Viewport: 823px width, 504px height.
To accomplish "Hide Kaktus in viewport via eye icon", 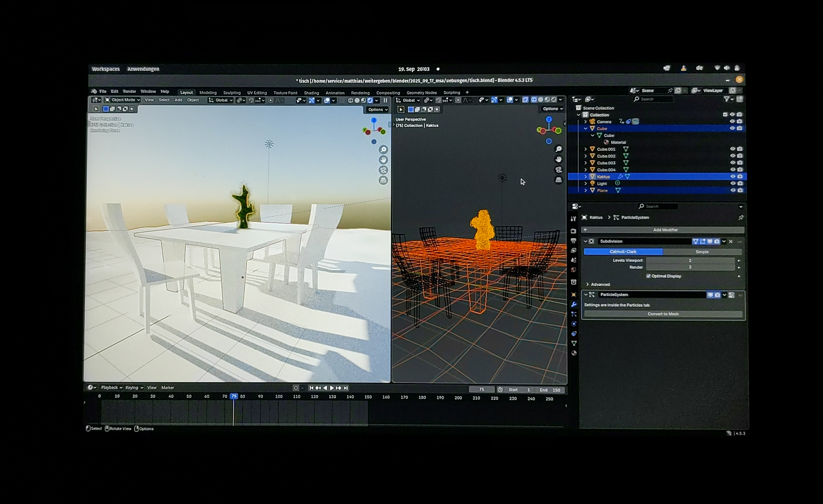I will (732, 177).
